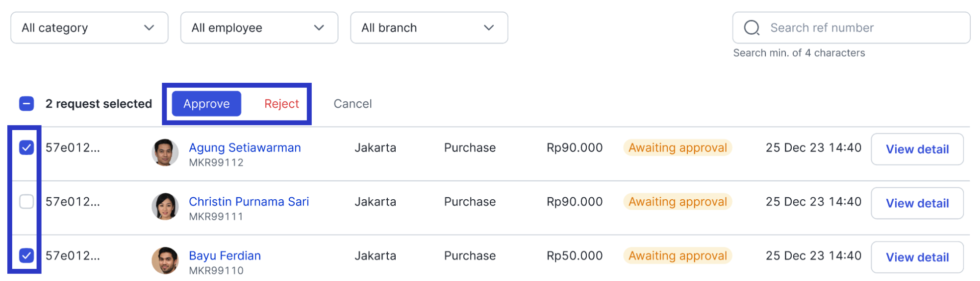View detail for Bayu Ferdian's Rp50.000 request
The image size is (980, 281).
tap(917, 257)
